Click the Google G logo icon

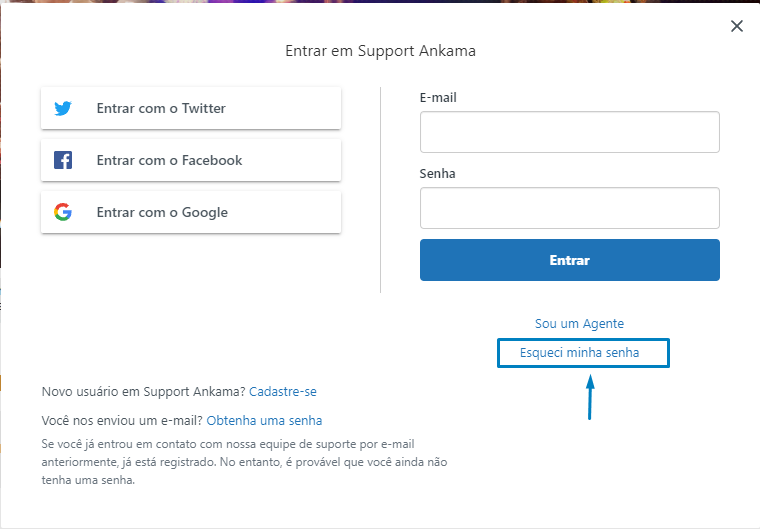click(63, 212)
